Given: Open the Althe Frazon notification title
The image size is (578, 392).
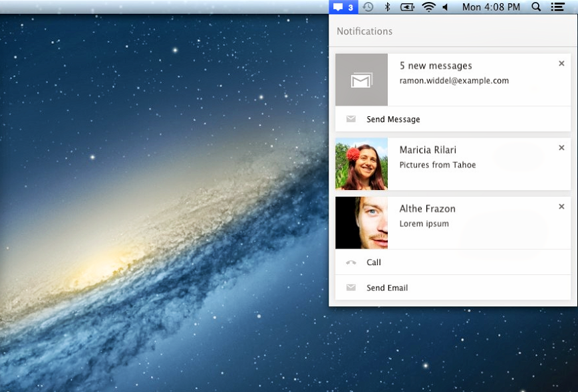Looking at the screenshot, I should (x=428, y=209).
